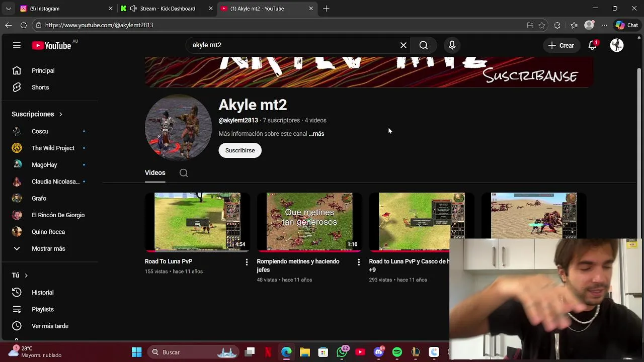Open the Coscu subscription
The image size is (644, 362).
[49, 131]
